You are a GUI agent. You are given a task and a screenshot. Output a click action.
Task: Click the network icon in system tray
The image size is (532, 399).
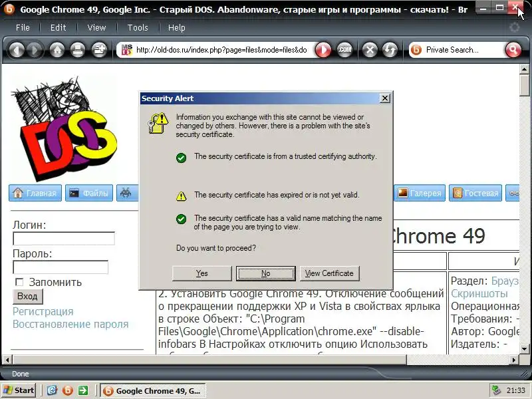click(x=496, y=390)
